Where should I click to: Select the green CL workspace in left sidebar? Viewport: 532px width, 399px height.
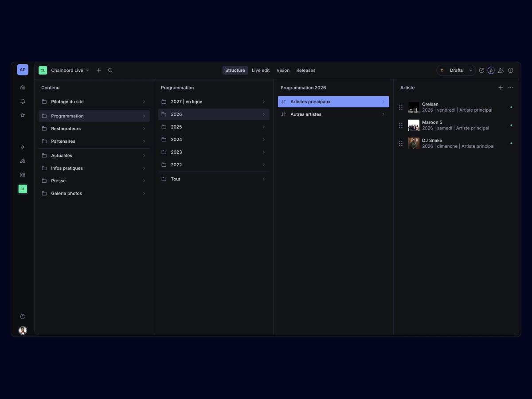coord(23,189)
